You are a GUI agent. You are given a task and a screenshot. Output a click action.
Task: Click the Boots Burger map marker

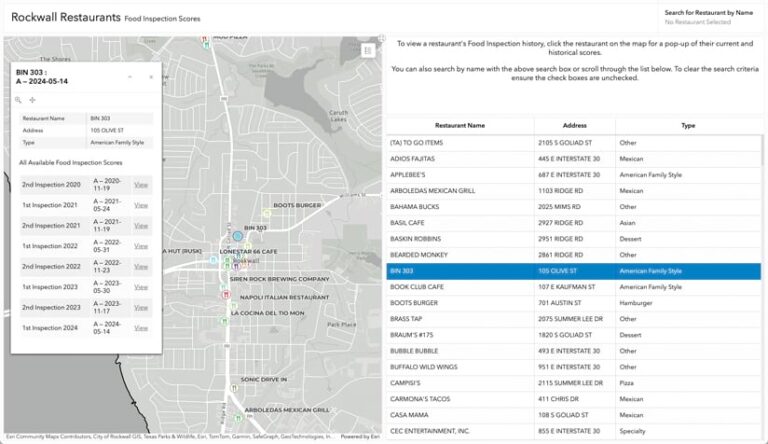(x=266, y=213)
